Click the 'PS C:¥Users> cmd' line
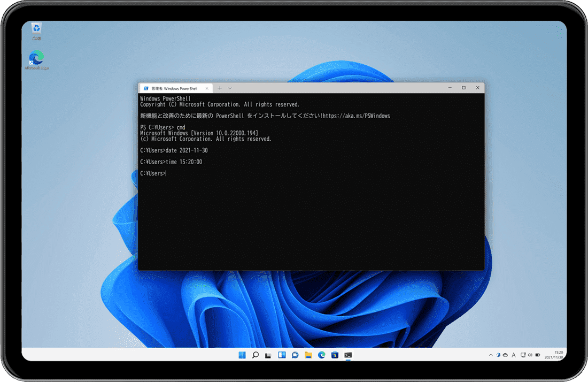This screenshot has width=588, height=382. (163, 127)
